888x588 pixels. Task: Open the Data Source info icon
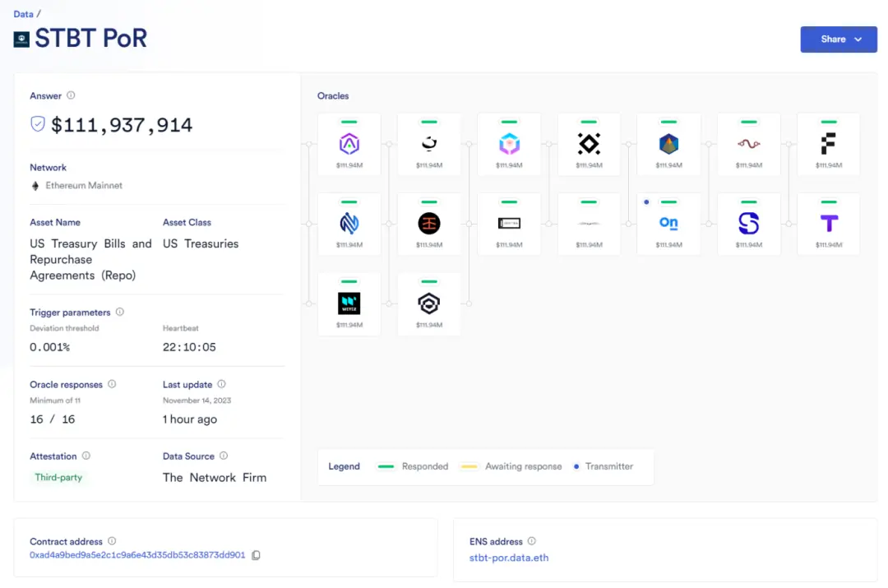[224, 456]
